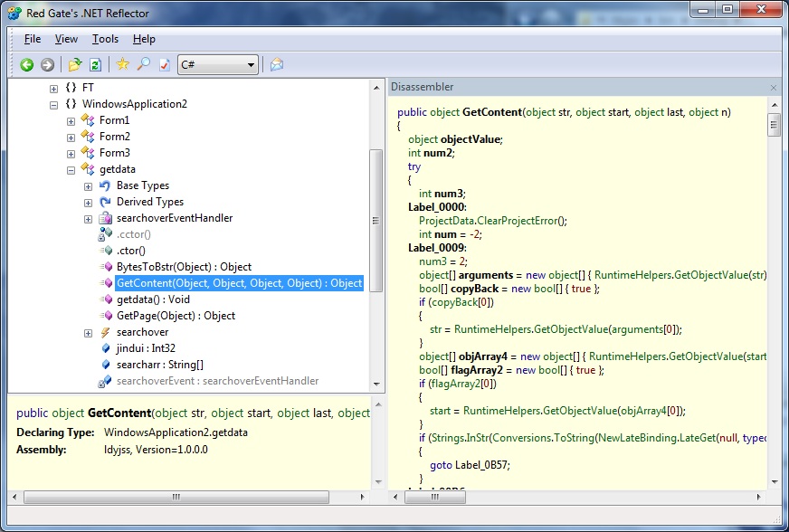Open the Help menu
789x532 pixels.
tap(144, 39)
